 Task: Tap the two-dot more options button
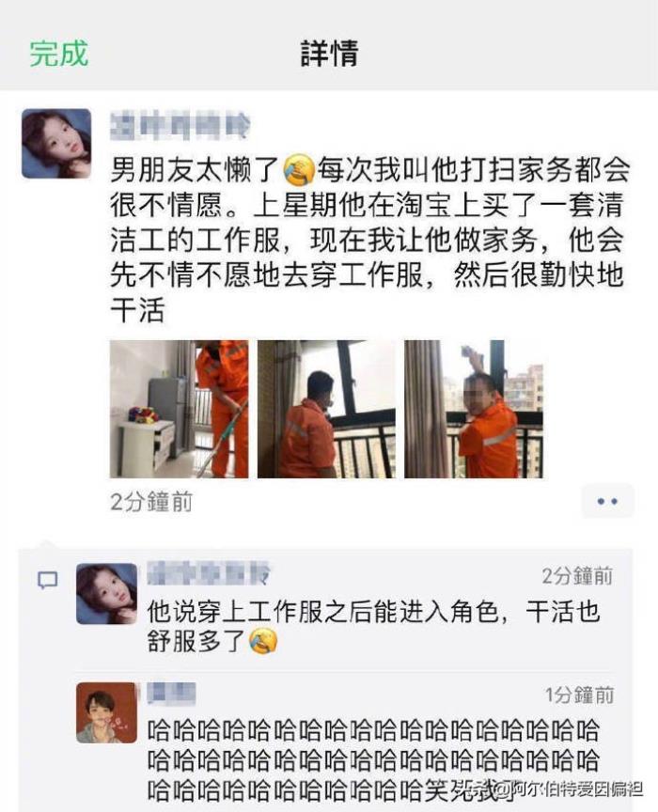click(607, 501)
